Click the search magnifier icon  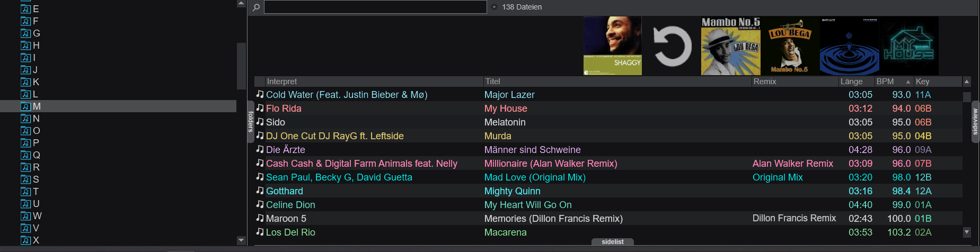pos(256,7)
